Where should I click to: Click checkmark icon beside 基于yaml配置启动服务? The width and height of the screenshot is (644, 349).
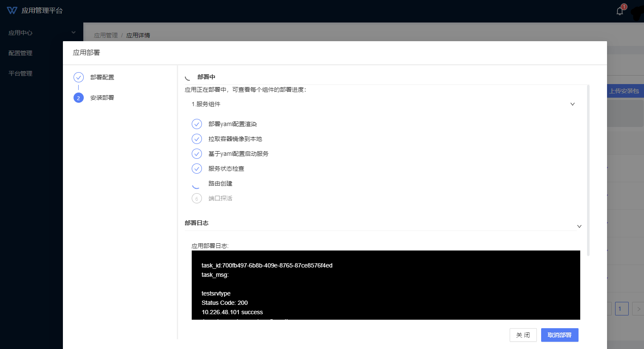pos(197,154)
